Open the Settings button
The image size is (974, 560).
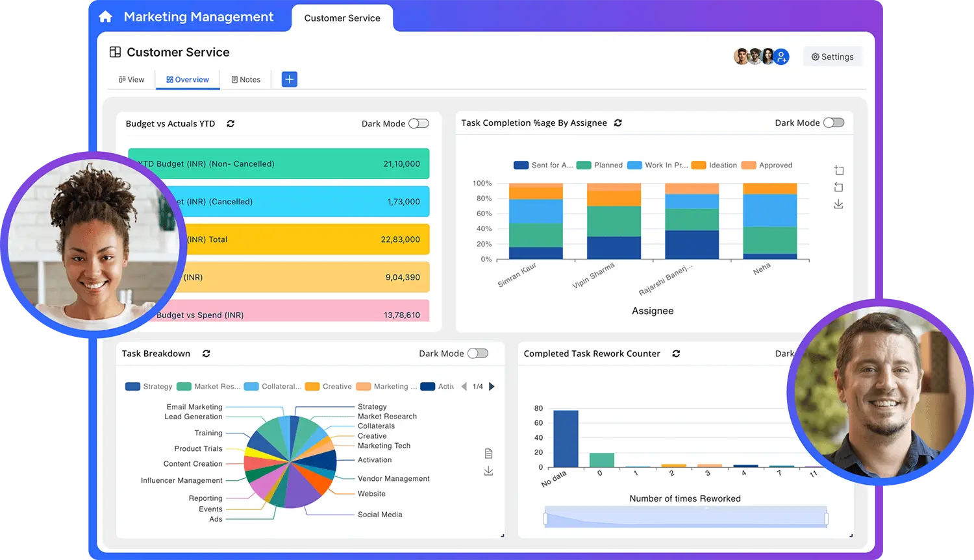[x=832, y=57]
